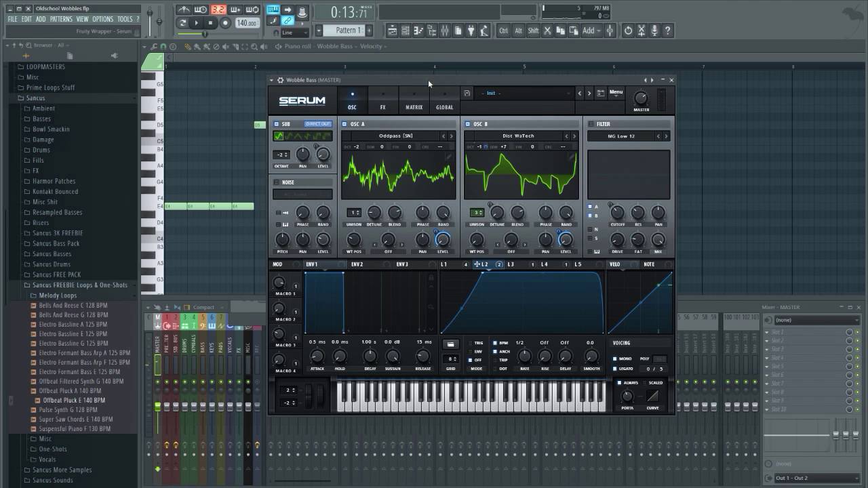Open the piano roll toolbar icon

[x=418, y=30]
